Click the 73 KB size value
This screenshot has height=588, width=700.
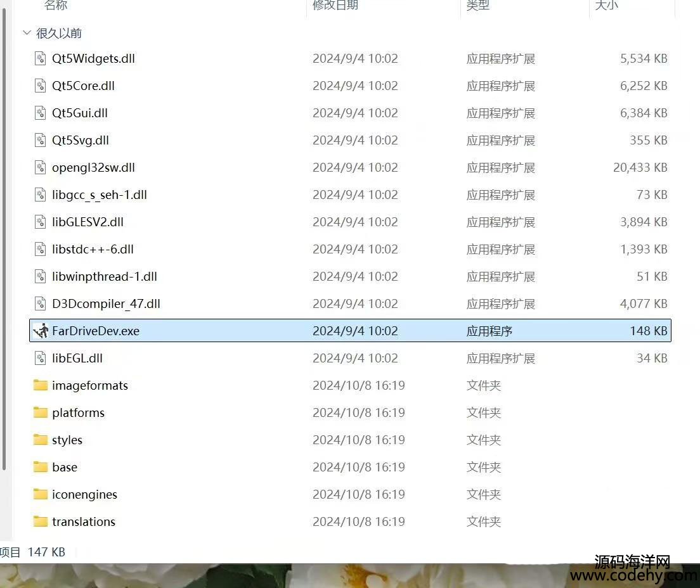pyautogui.click(x=652, y=195)
